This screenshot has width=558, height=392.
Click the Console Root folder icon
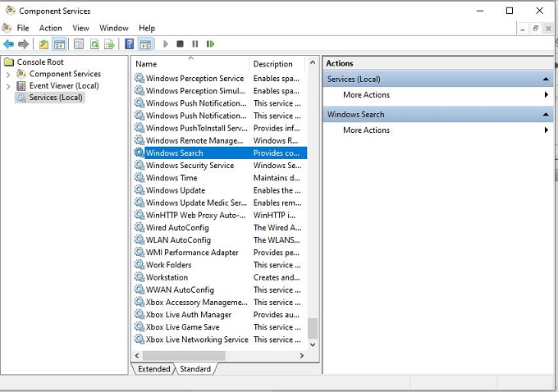point(8,62)
